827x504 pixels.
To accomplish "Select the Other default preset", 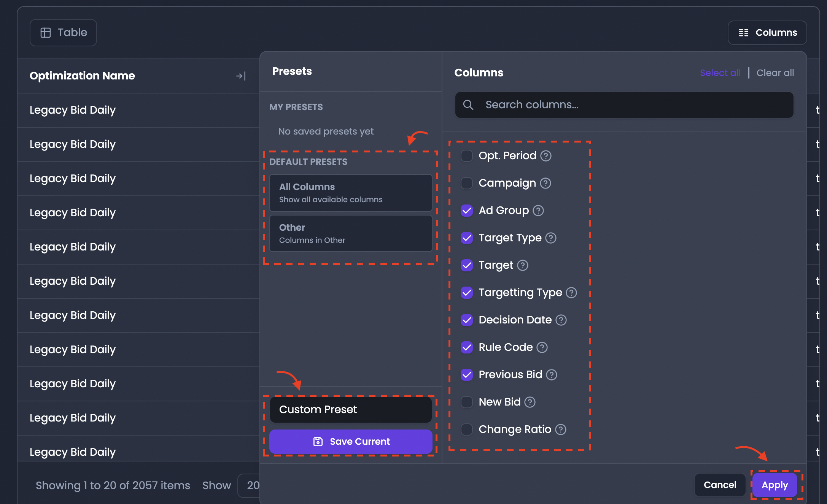I will pyautogui.click(x=351, y=233).
